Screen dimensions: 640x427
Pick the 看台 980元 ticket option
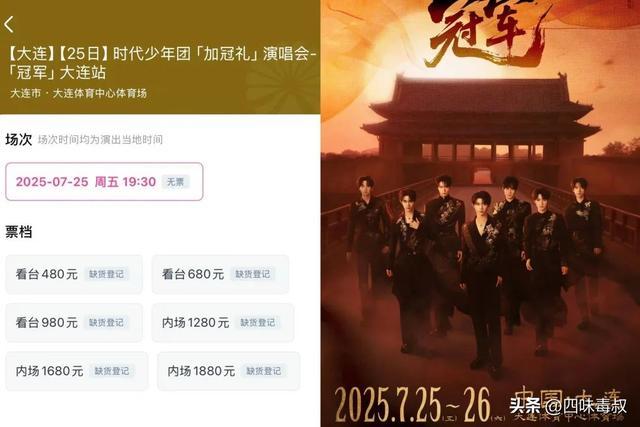coord(74,322)
